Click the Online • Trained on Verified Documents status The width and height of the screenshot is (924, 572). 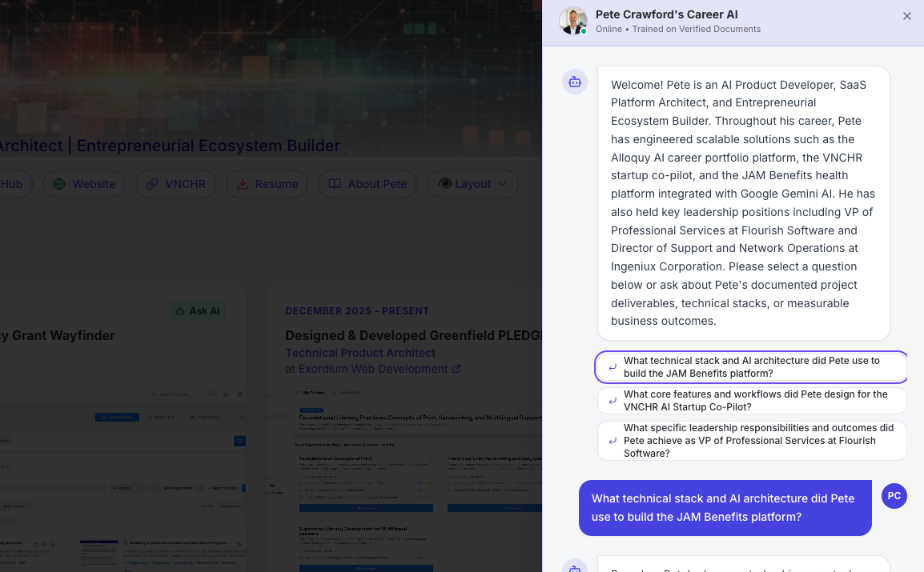677,30
